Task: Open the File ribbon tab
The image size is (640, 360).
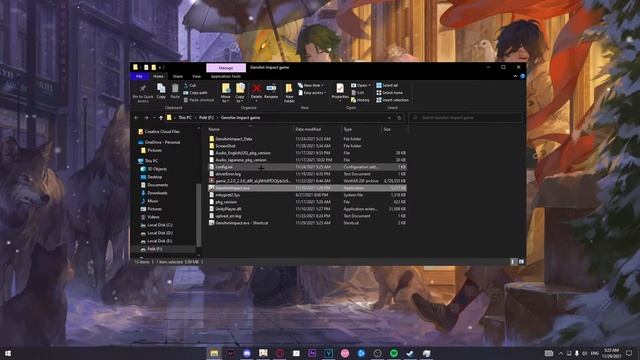Action: [x=139, y=76]
